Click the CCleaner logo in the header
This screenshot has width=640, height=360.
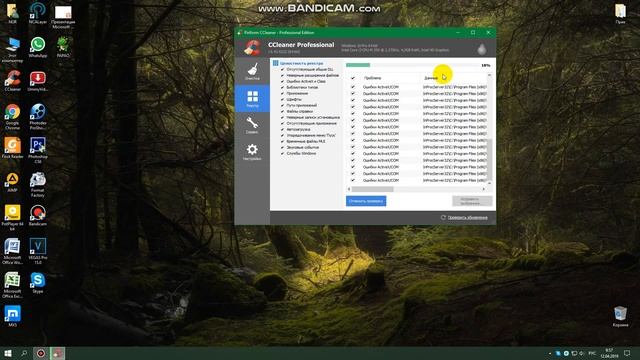253,48
